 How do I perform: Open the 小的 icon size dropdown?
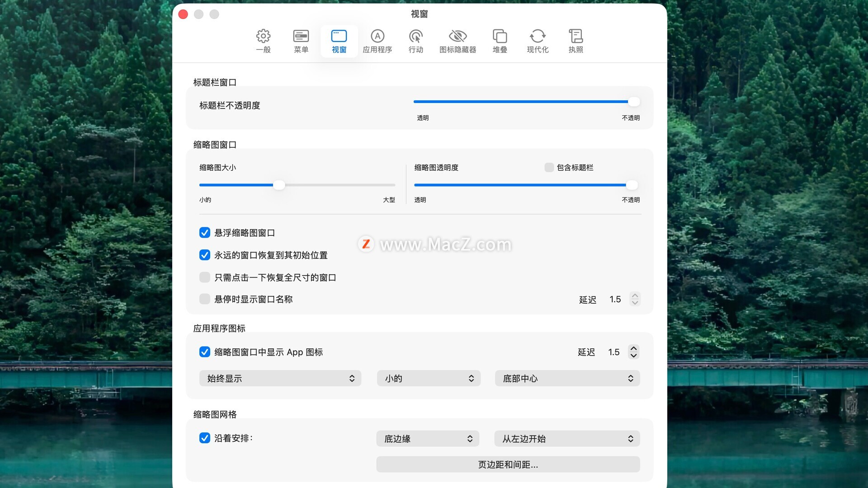point(429,378)
